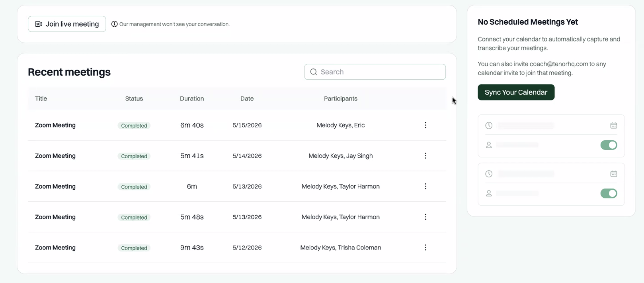Open the Zoom Meeting dated 5/15/2026
The image size is (644, 283).
click(x=55, y=125)
